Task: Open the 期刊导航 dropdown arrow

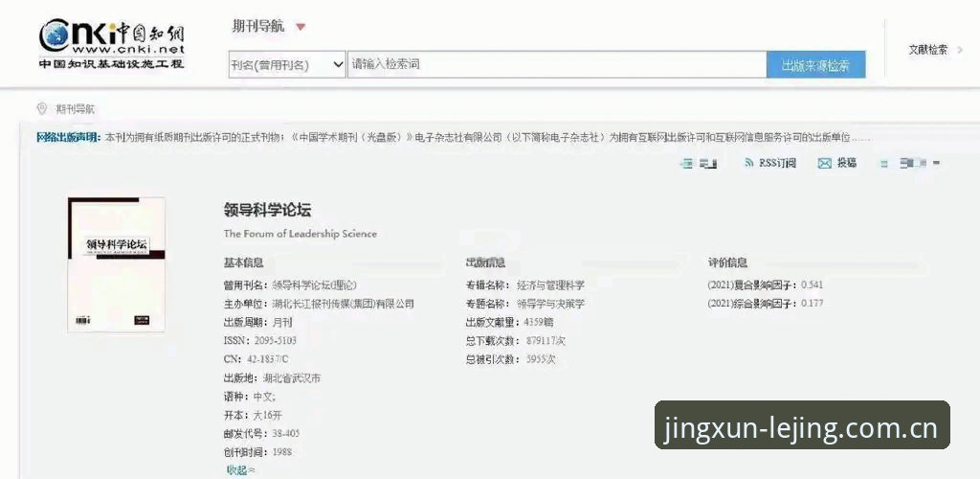Action: coord(301,27)
